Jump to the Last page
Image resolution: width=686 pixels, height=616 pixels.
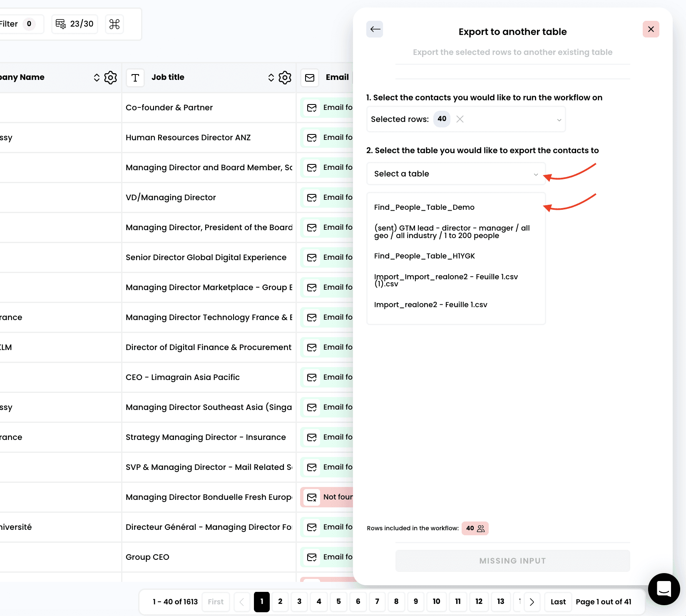(558, 602)
